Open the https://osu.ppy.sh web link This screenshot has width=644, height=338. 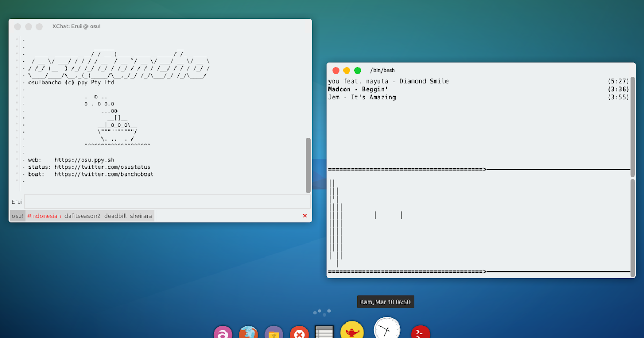(x=84, y=160)
